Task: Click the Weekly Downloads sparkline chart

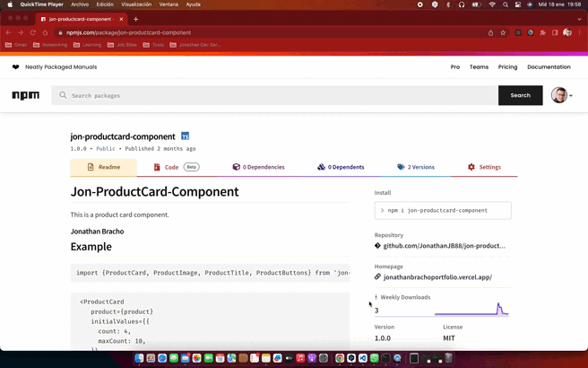Action: coord(471,309)
